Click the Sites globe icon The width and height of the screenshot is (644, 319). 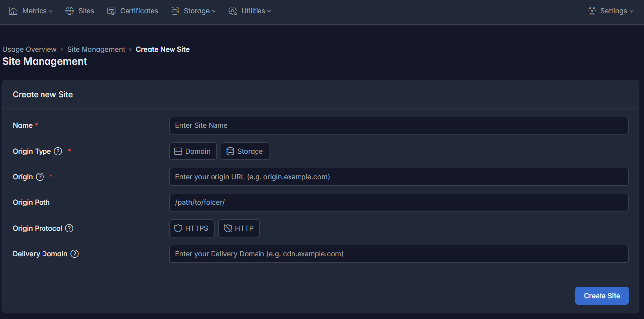click(70, 11)
